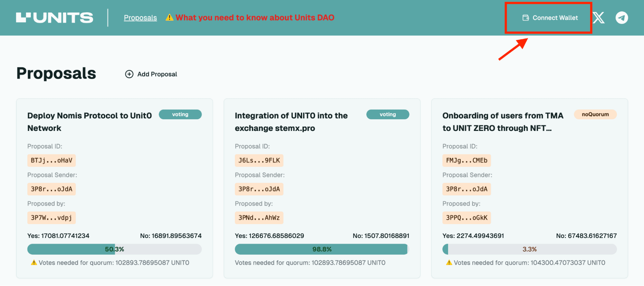Open 'Deploy Nomis Protocol to Unit0 Network' proposal
Screen dimensions: 644x286
[x=90, y=122]
